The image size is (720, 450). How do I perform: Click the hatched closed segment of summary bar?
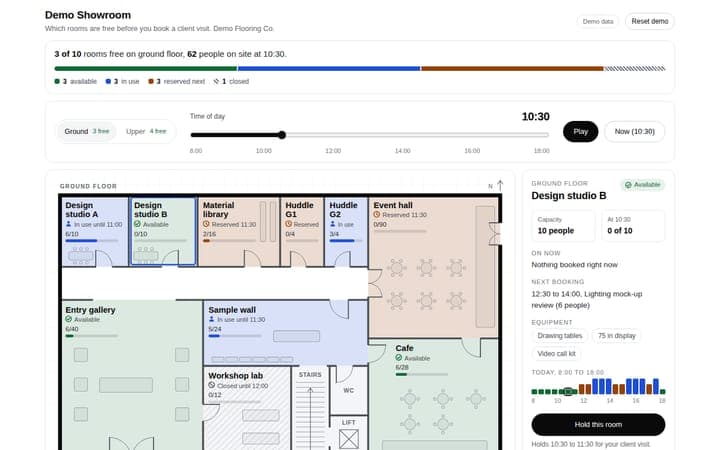(635, 68)
